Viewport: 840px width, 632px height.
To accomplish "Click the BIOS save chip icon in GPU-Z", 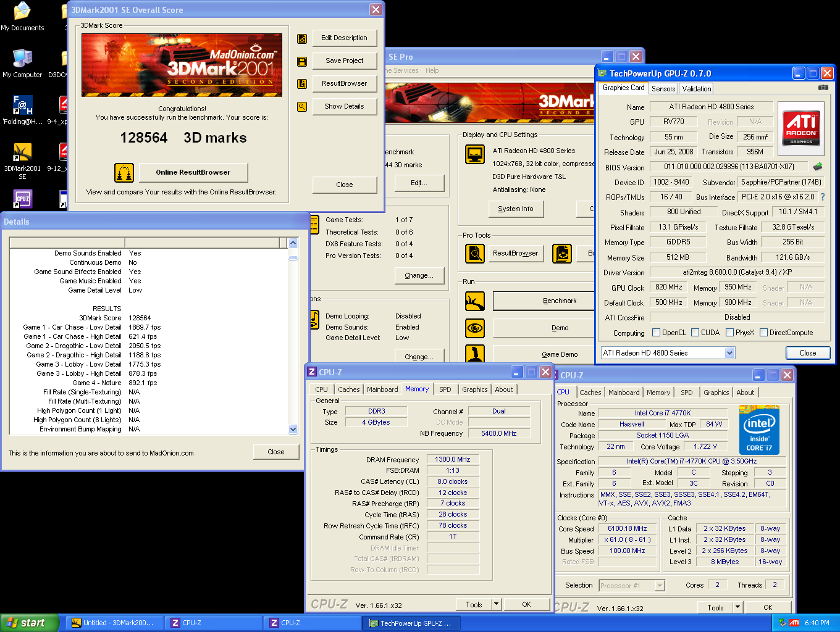I will pyautogui.click(x=818, y=167).
